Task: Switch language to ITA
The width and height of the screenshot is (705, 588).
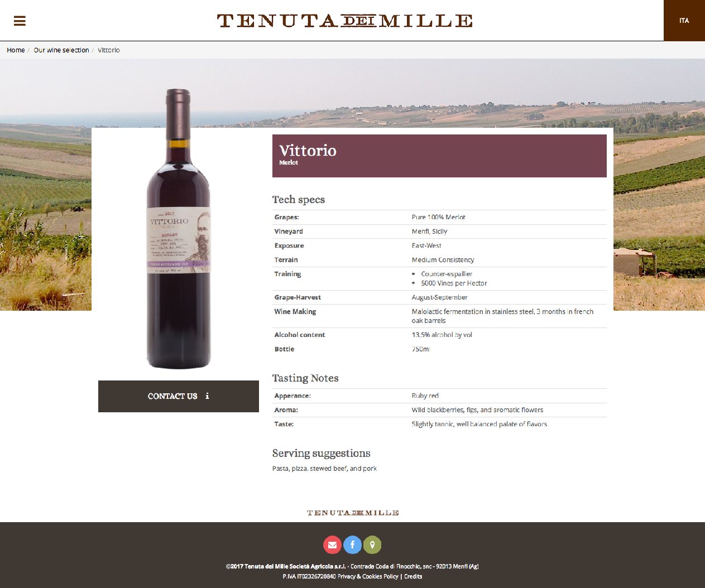Action: point(684,21)
